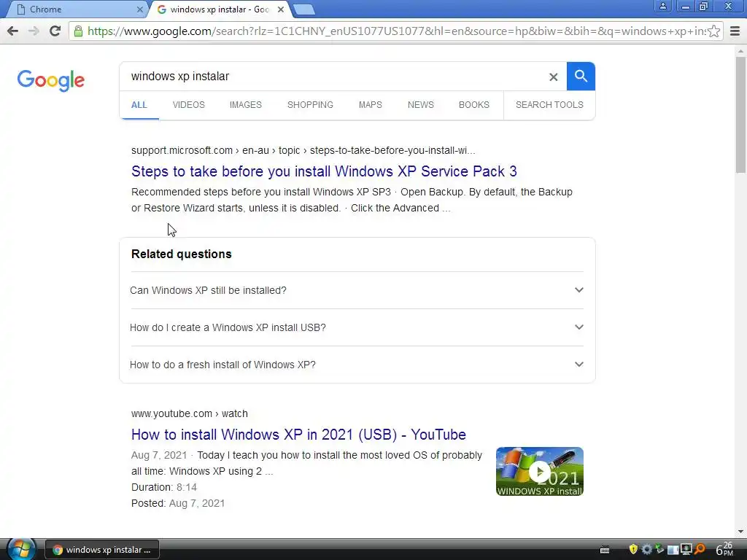
Task: Switch to the Chrome tab
Action: [76, 9]
